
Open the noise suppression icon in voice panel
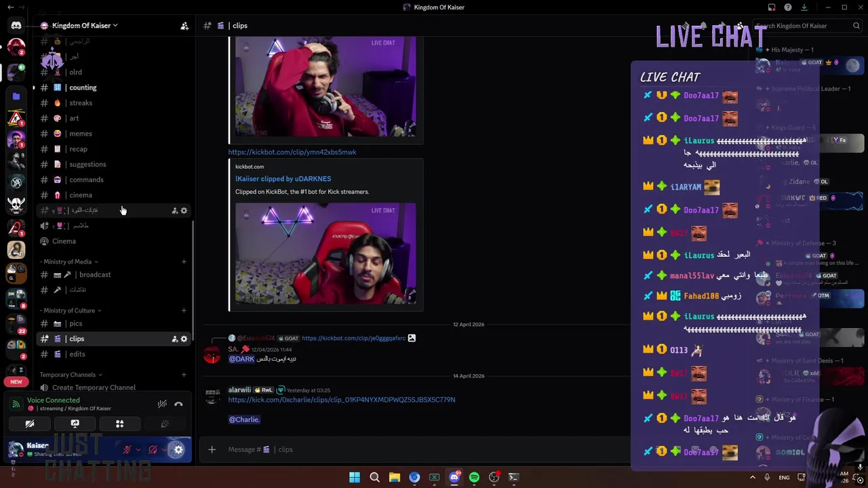coord(162,404)
